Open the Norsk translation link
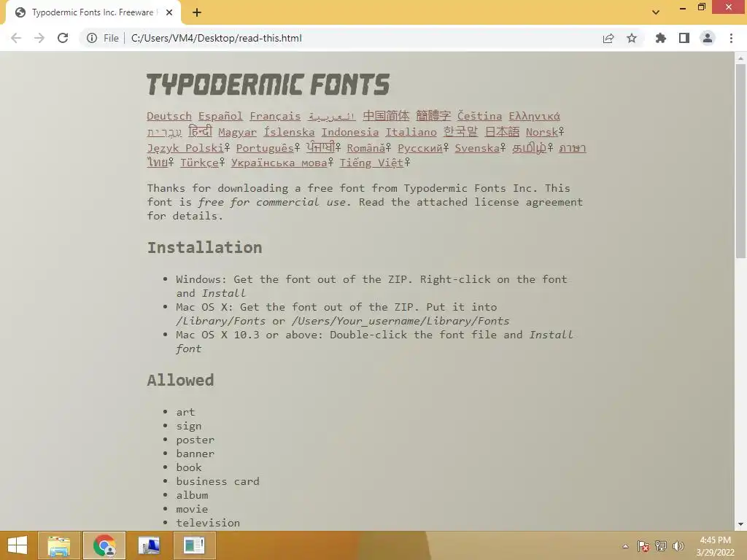 pyautogui.click(x=542, y=132)
